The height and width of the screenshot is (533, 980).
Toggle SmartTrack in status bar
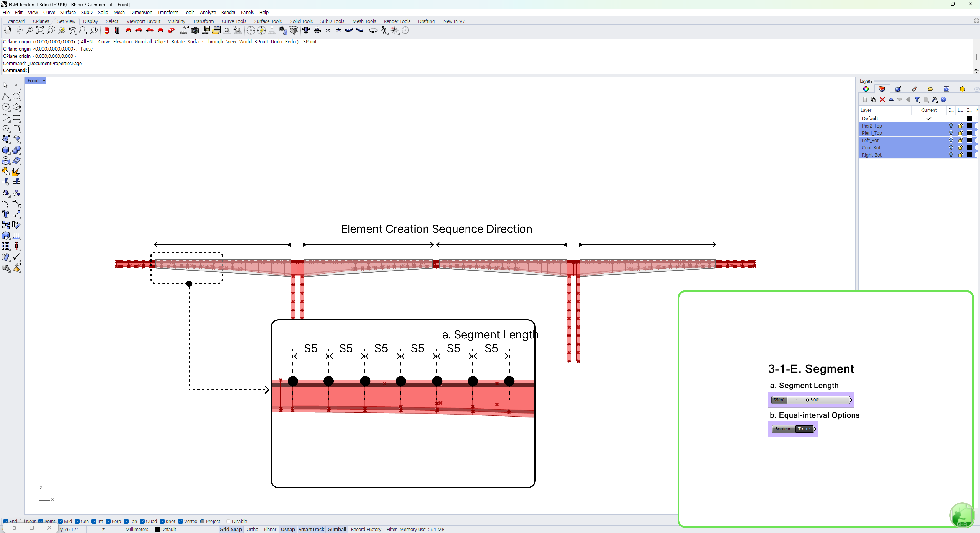coord(311,529)
